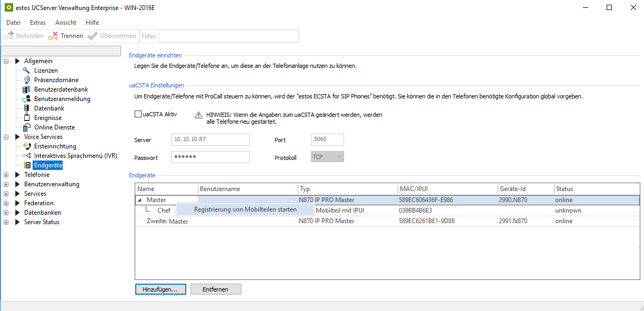Click the Ersteinrichtung phone setup icon
Screen dimensions: 644x311
coord(27,146)
